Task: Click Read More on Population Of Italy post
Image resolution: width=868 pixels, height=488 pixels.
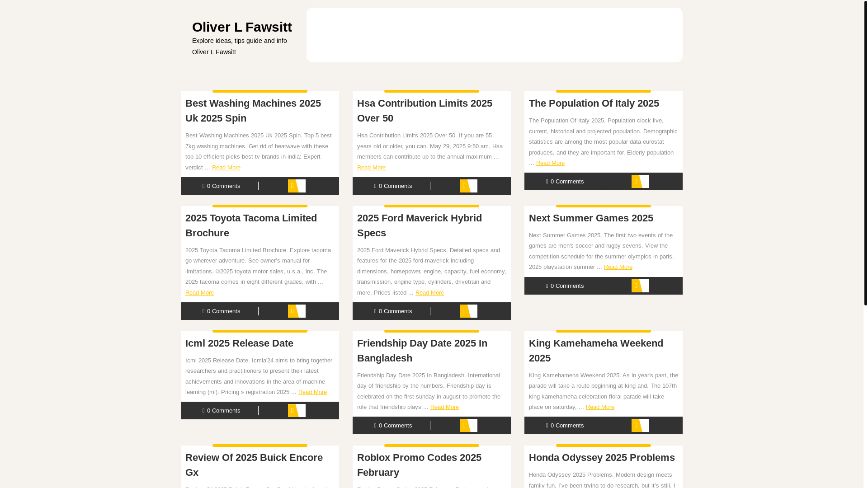Action: 550,163
